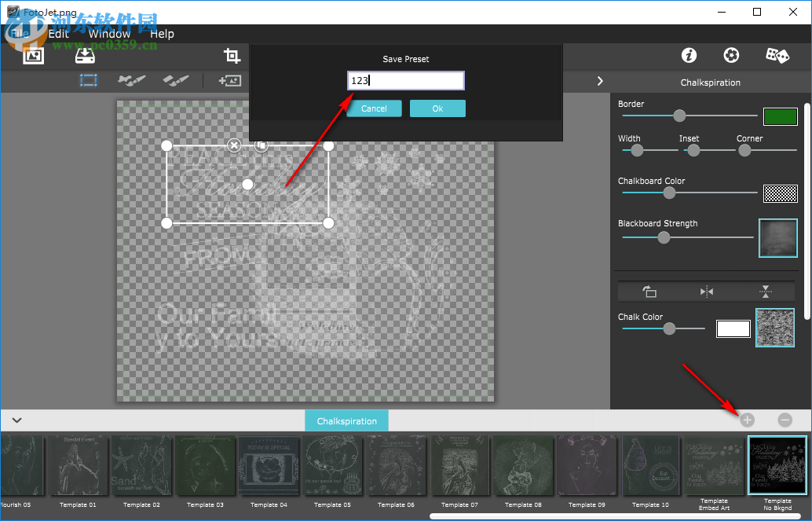812x521 pixels.
Task: Click the save/export download icon
Action: pos(85,55)
